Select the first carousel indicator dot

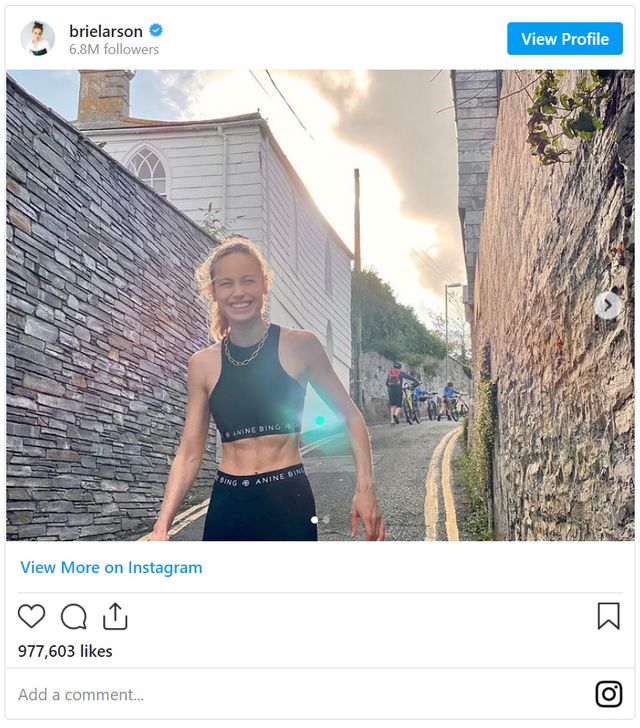[x=314, y=520]
